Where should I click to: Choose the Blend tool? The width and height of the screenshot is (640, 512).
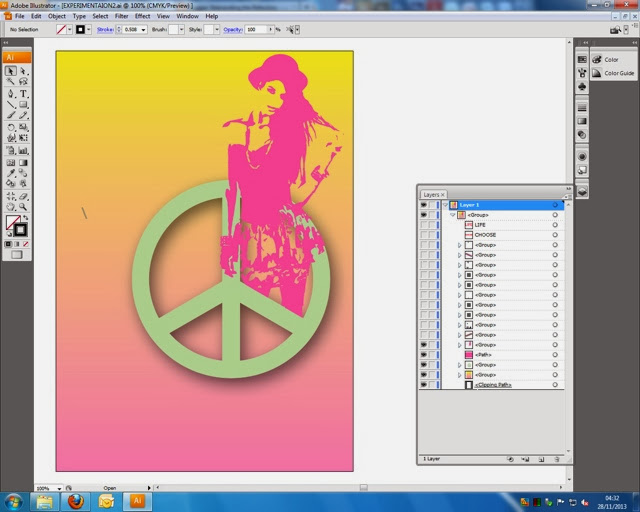pyautogui.click(x=23, y=173)
